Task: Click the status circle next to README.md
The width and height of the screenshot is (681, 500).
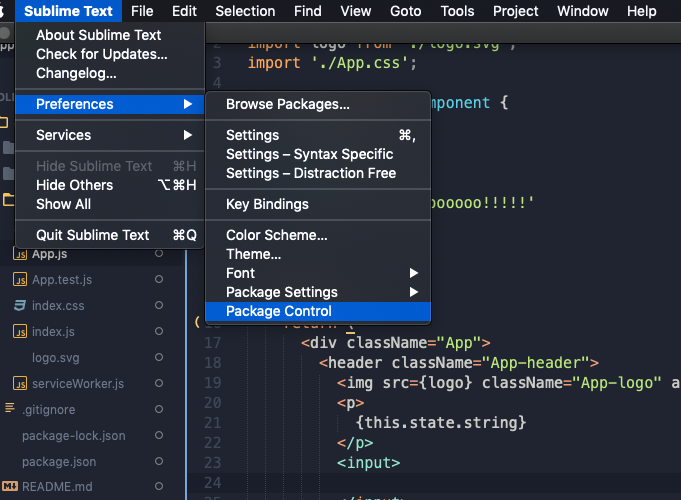Action: [x=159, y=486]
